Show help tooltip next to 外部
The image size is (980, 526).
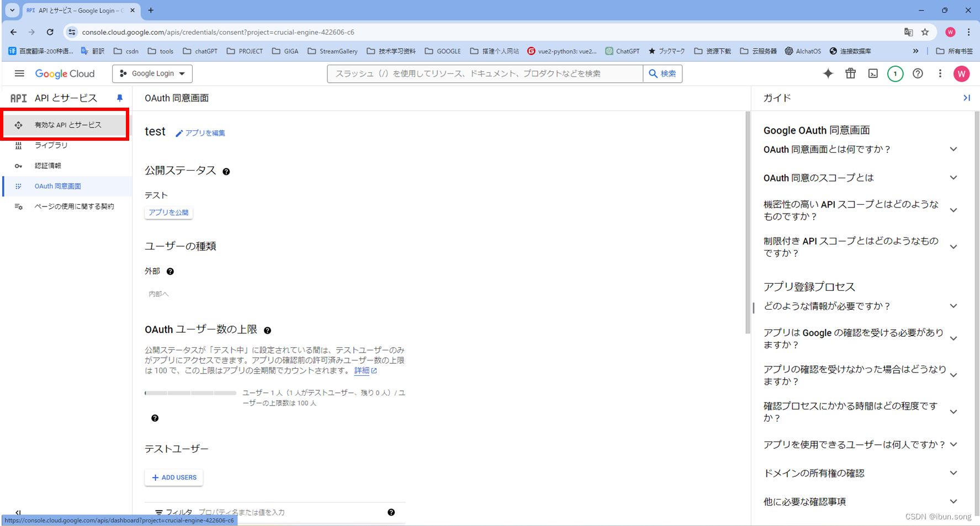[x=170, y=272]
